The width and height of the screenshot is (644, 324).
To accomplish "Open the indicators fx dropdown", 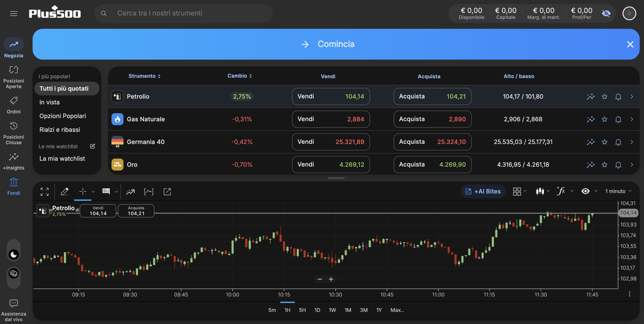I will click(565, 191).
